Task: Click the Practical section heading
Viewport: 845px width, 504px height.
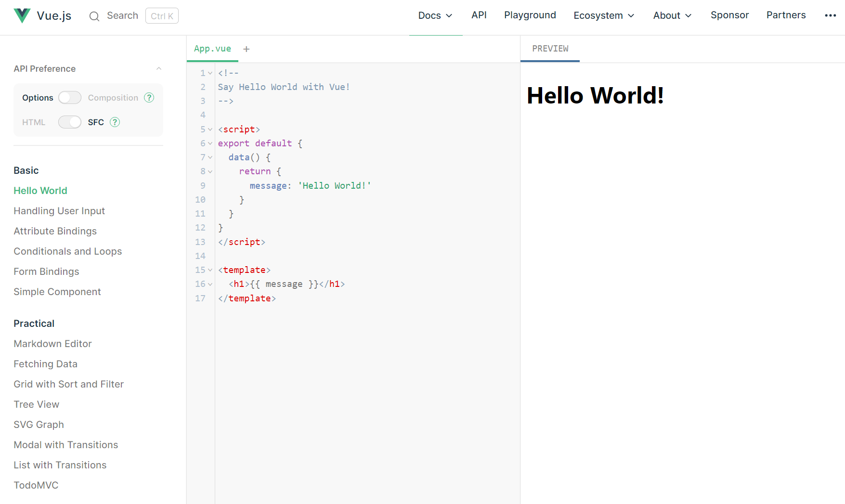Action: pos(34,323)
